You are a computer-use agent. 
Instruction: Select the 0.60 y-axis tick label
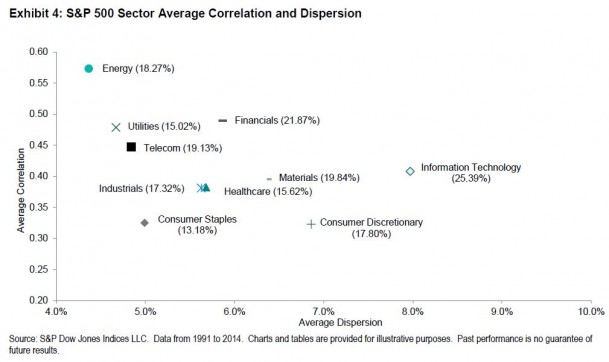pos(38,52)
